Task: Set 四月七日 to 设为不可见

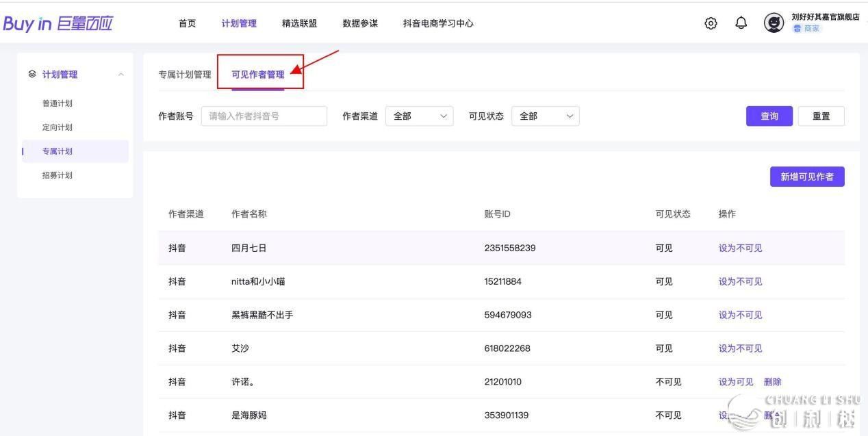Action: [x=740, y=248]
